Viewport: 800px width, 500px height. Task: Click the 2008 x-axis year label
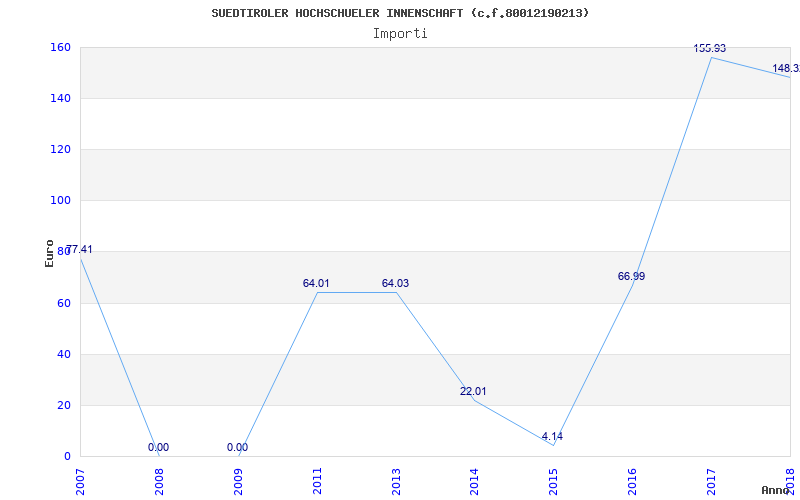[159, 482]
